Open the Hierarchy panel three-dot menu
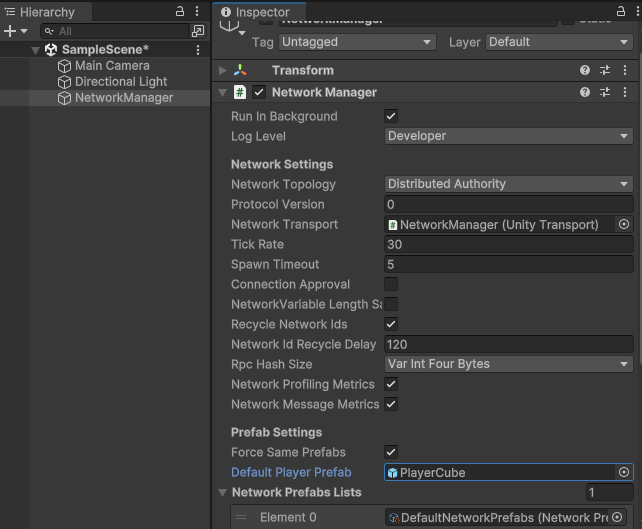Image resolution: width=642 pixels, height=529 pixels. [198, 11]
